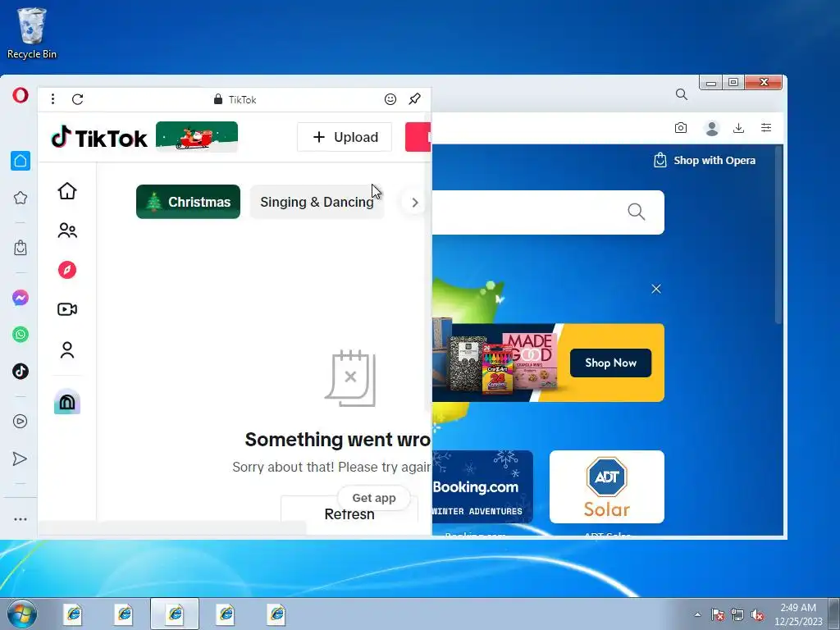Close the banner ad with X
Viewport: 840px width, 630px height.
(656, 289)
